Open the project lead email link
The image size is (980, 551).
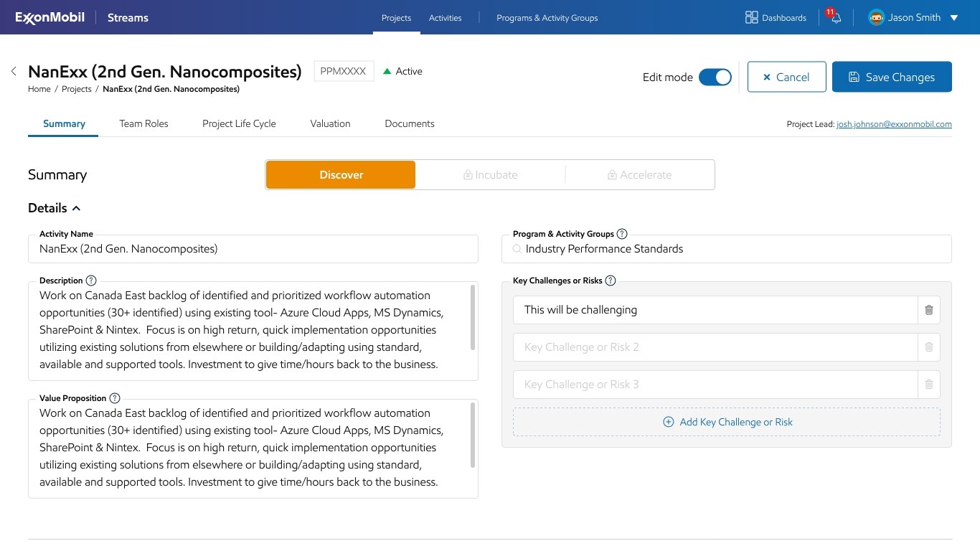tap(894, 124)
